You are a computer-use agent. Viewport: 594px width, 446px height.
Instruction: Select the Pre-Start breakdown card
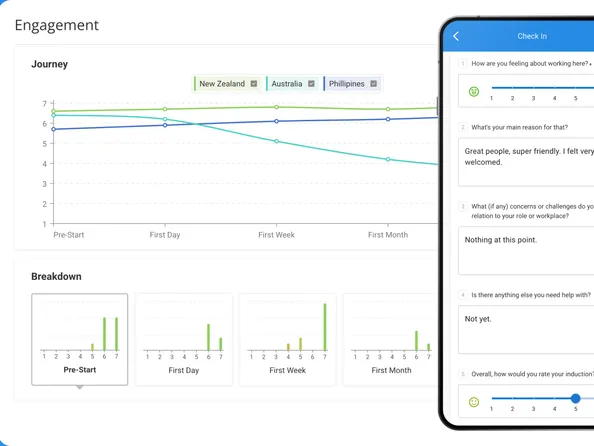(x=80, y=339)
